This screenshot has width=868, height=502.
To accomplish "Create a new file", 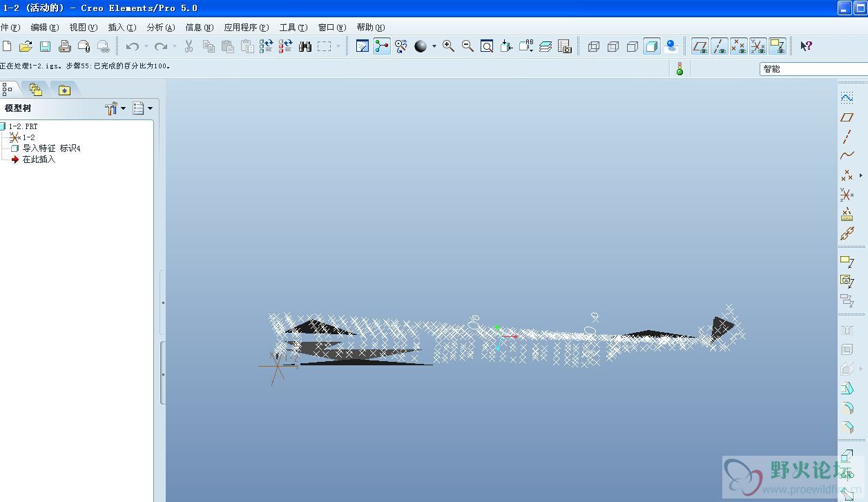I will click(7, 46).
